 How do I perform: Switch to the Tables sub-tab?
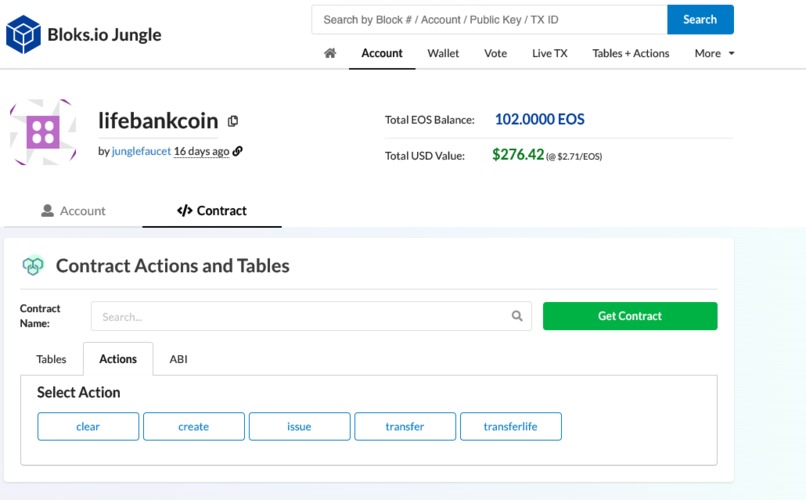51,359
